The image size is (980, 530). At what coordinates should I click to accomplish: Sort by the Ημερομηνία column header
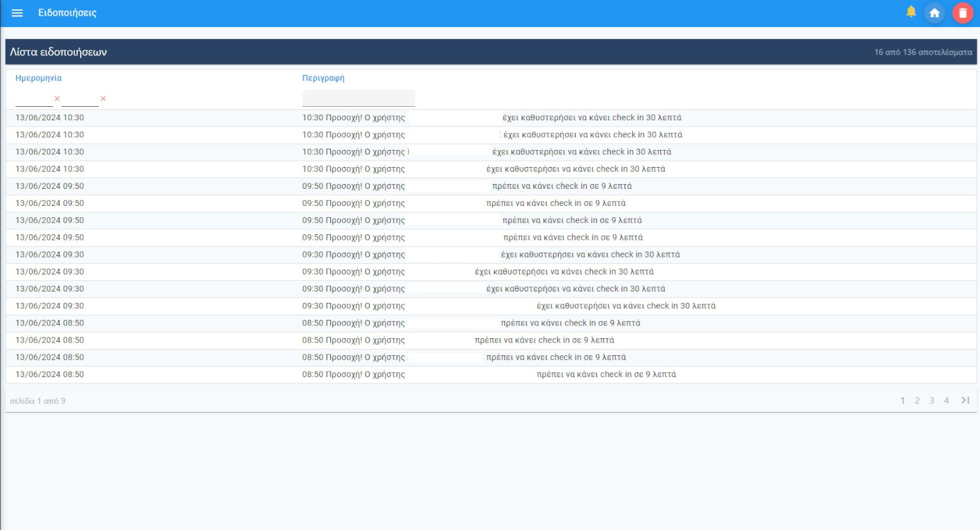(38, 79)
